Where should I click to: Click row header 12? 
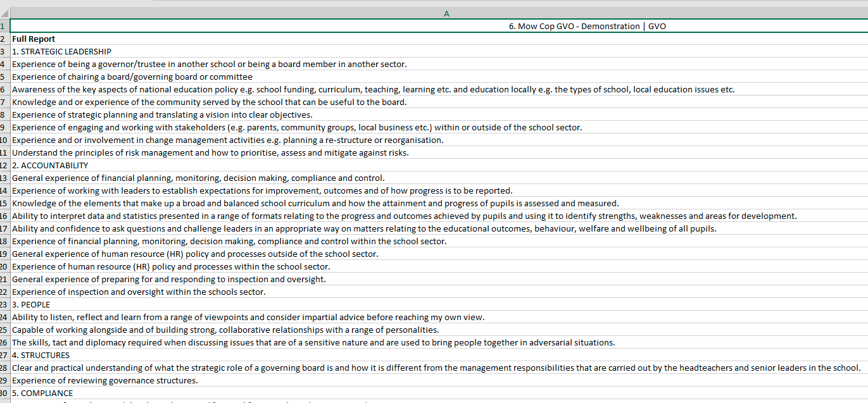[4, 165]
